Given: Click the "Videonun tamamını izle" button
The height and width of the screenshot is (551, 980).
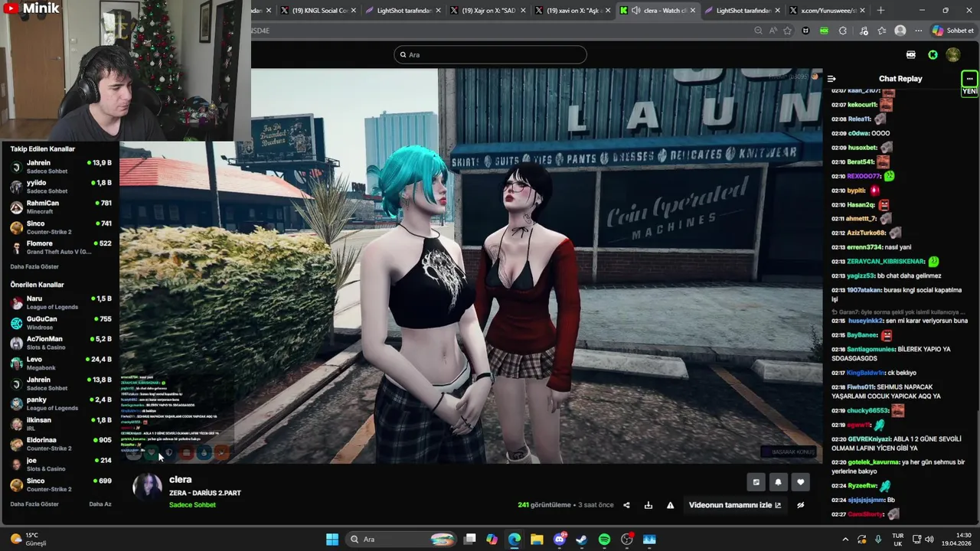Looking at the screenshot, I should pos(735,505).
